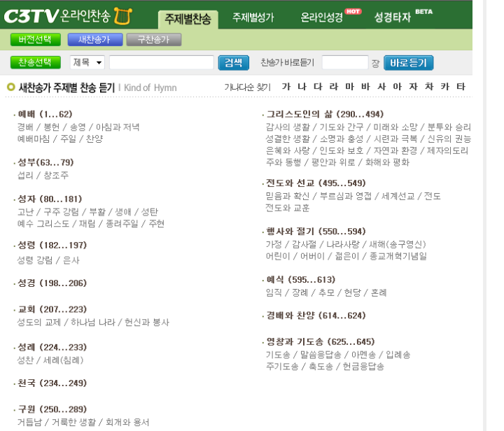This screenshot has width=504, height=431.
Task: Open the 경배와 찬양 (614...624) category
Action: tap(316, 316)
